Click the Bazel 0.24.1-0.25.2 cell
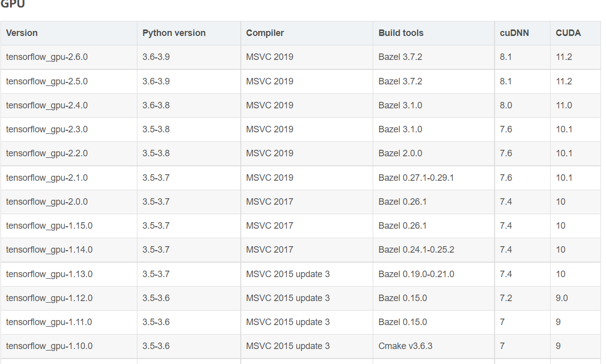 434,250
